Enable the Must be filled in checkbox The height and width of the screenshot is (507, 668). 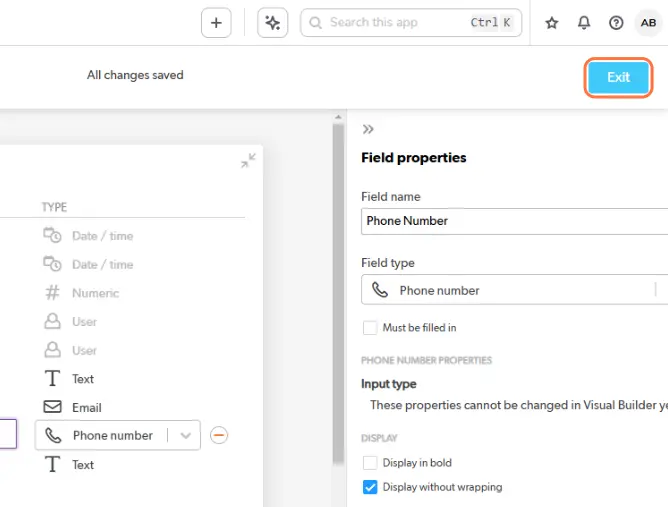tap(370, 327)
